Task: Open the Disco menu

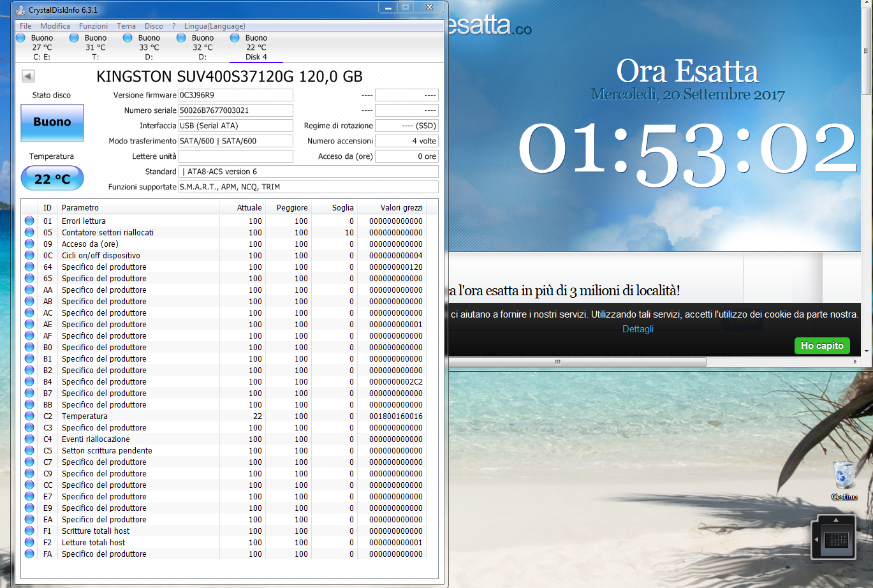Action: point(154,26)
